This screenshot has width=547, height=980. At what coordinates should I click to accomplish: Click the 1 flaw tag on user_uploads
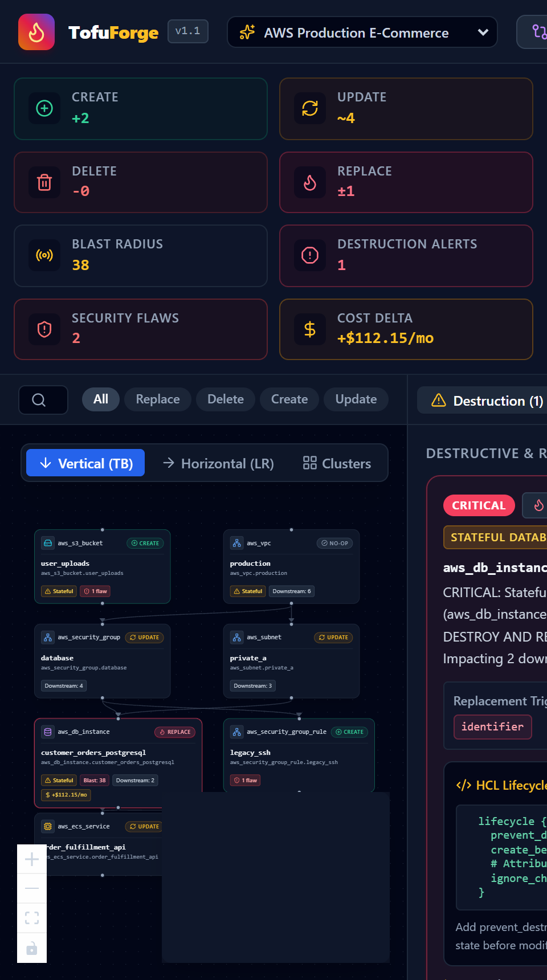pos(95,591)
